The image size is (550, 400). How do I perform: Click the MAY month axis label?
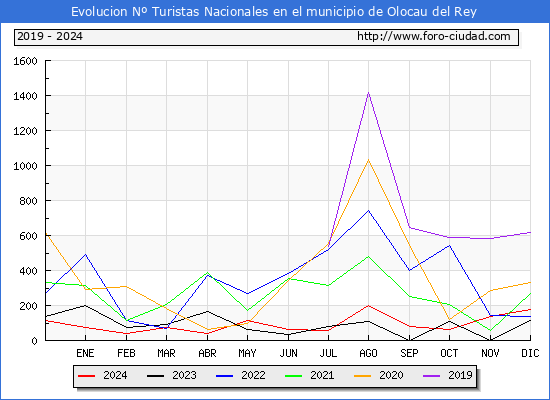(247, 353)
